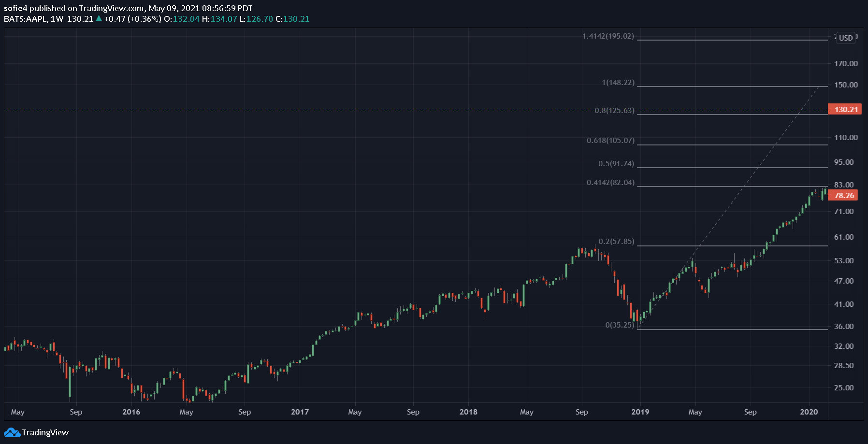Click the 53.00 price axis label
Image resolution: width=868 pixels, height=444 pixels.
[x=844, y=260]
